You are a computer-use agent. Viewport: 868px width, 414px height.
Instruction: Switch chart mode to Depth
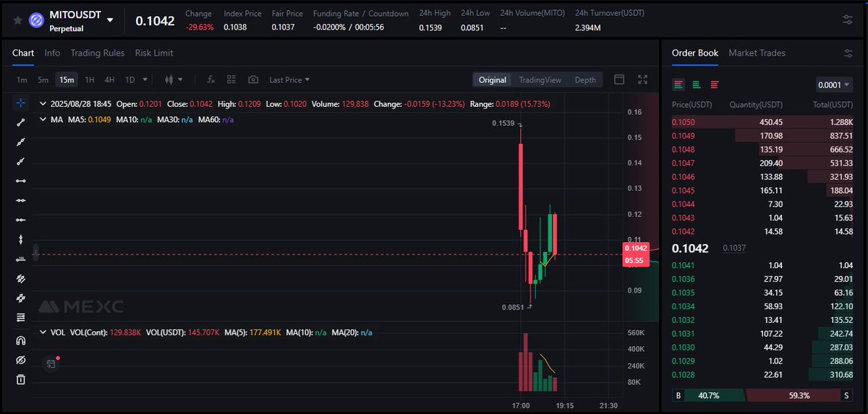click(x=585, y=79)
